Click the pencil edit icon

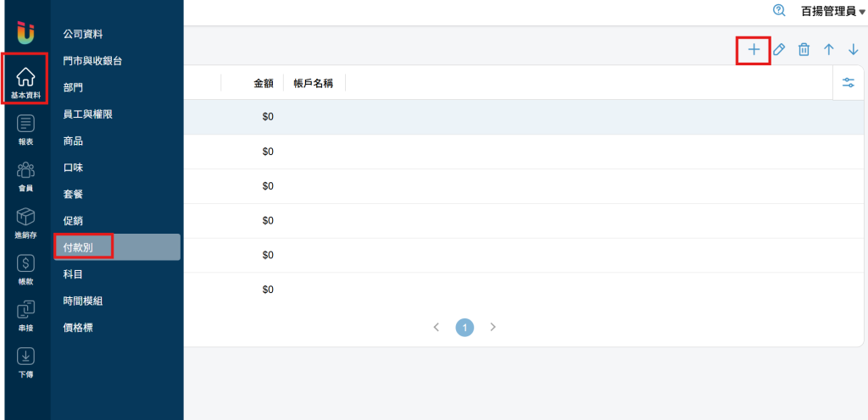(779, 50)
